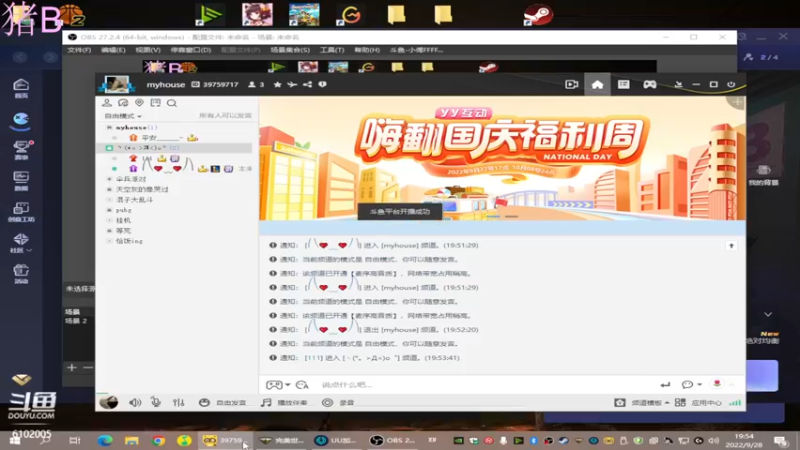Open the 自由模式 mode dropdown
The height and width of the screenshot is (450, 800).
coord(123,116)
